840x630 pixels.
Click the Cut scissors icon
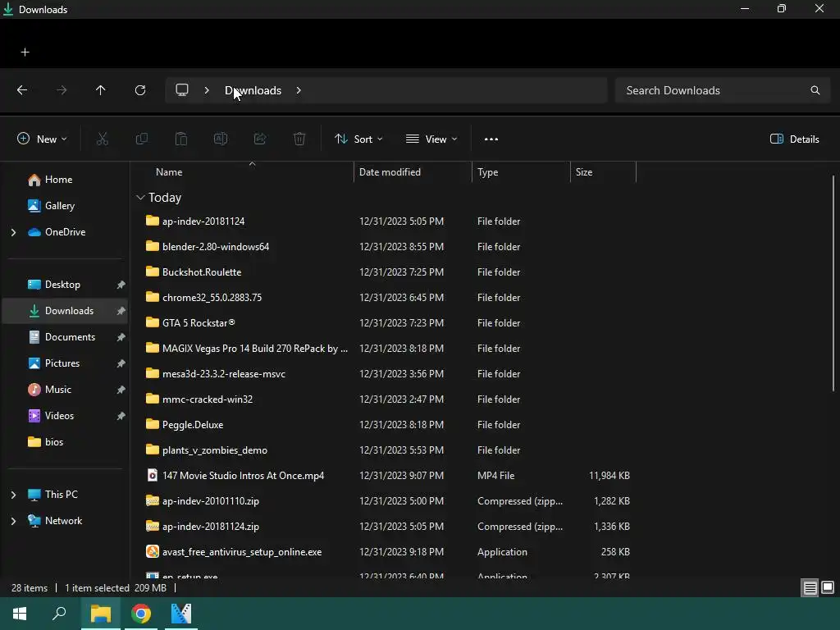(x=103, y=139)
